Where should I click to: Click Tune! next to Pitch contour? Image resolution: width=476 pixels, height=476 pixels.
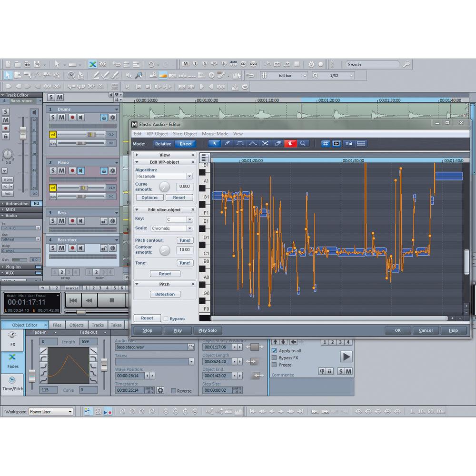[185, 240]
